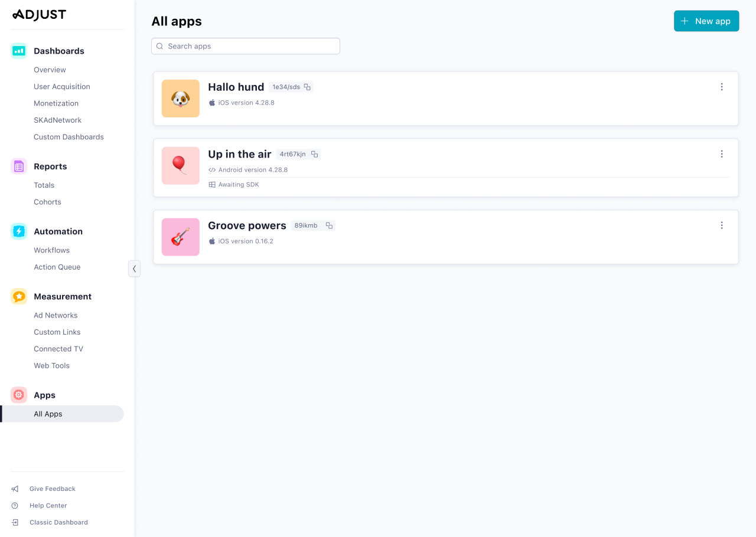Copy the Hallo hund app token
Screen dimensions: 756x537
pyautogui.click(x=308, y=86)
